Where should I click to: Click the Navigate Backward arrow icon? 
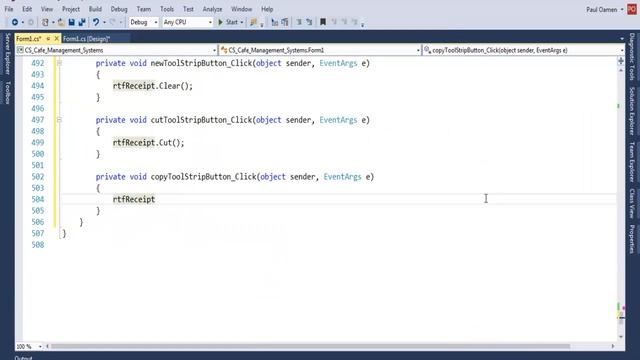pos(15,22)
